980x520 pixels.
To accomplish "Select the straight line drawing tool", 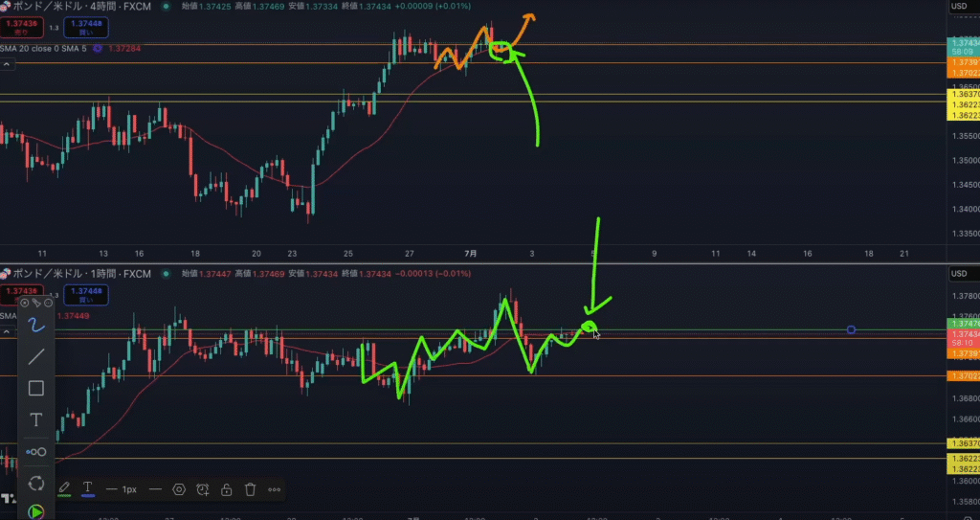I will [36, 356].
